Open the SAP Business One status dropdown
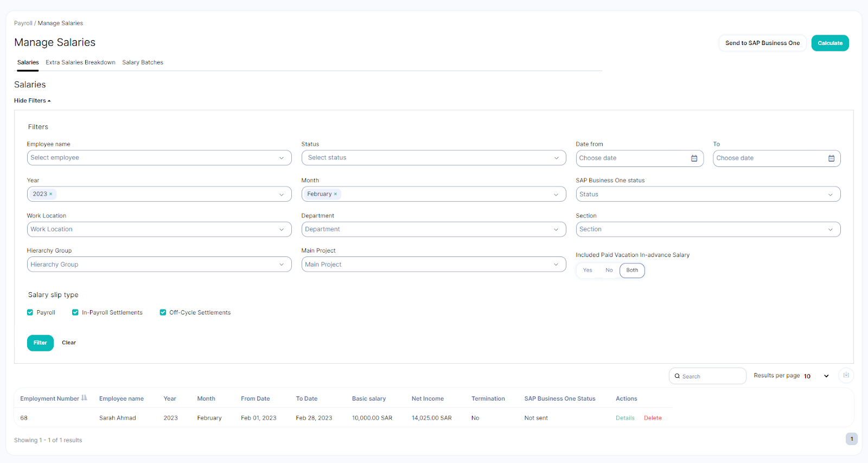Image resolution: width=868 pixels, height=463 pixels. (x=708, y=194)
